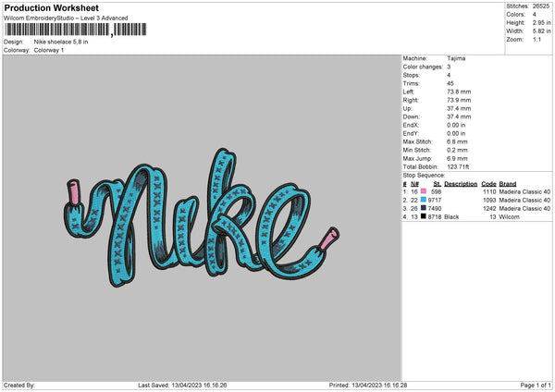This screenshot has width=555, height=392.
Task: Click the Trims value 45
Action: click(x=450, y=83)
